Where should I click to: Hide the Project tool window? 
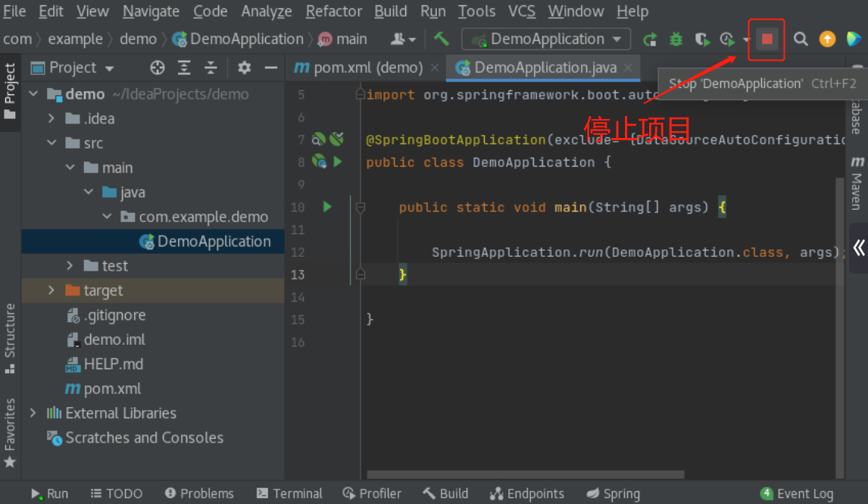[270, 67]
